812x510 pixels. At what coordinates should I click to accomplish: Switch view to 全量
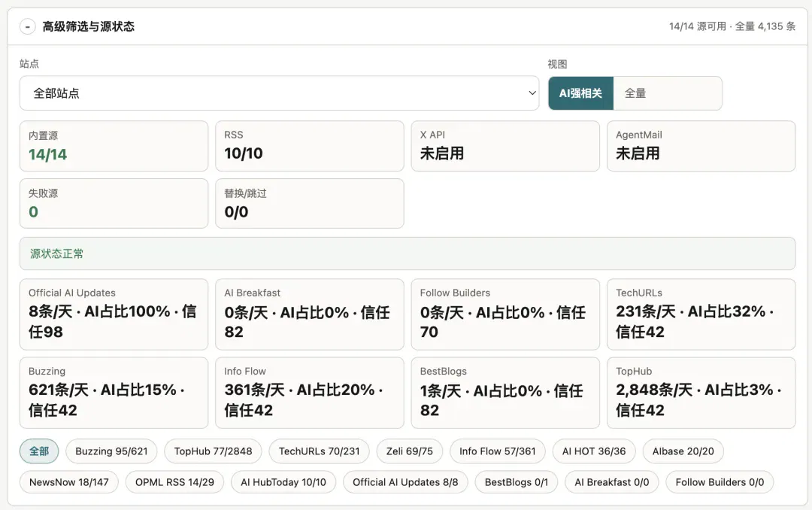[667, 93]
